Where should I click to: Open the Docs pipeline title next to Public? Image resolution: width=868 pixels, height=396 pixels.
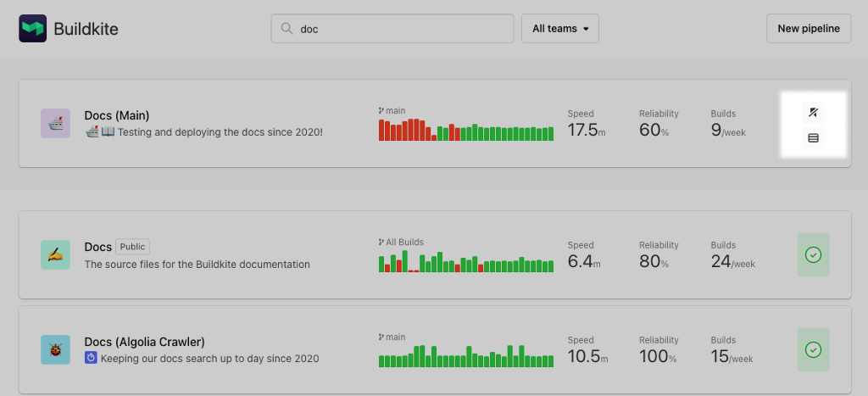tap(98, 247)
